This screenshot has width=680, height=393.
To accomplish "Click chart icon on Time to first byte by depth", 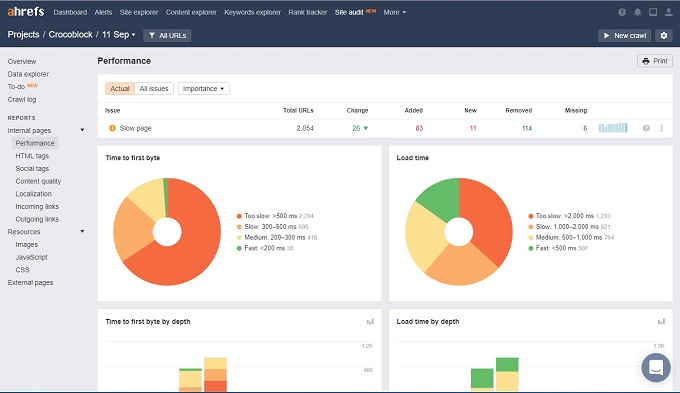I will coord(370,321).
